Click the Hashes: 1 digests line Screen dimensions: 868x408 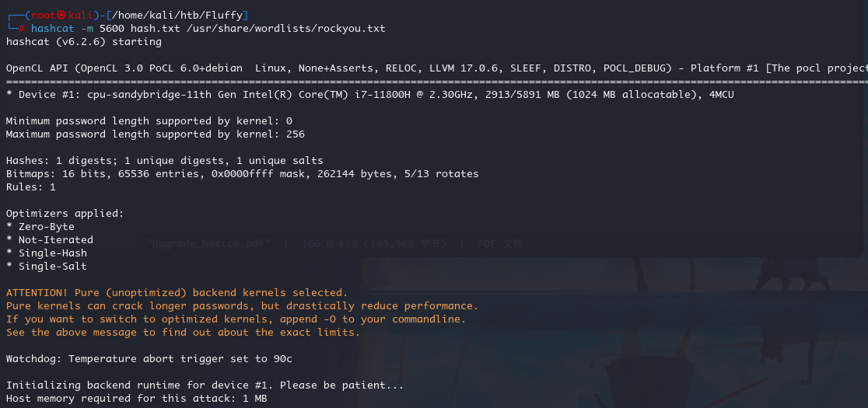coord(164,161)
